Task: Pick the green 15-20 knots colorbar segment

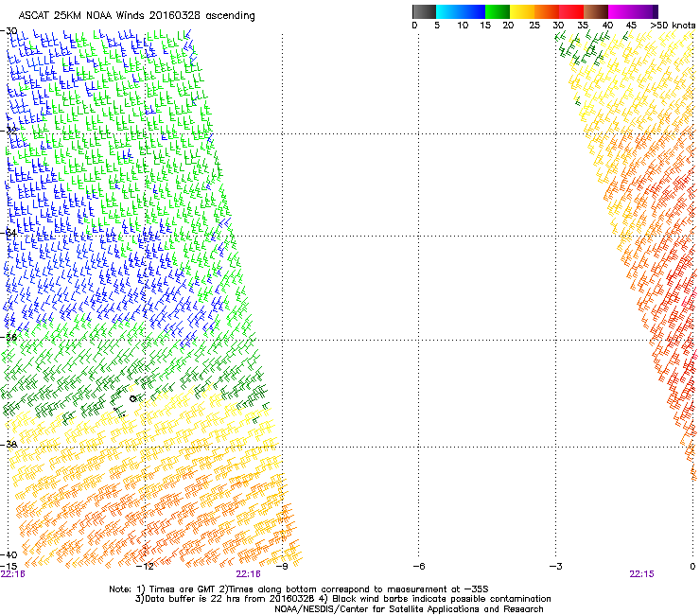Action: (498, 11)
